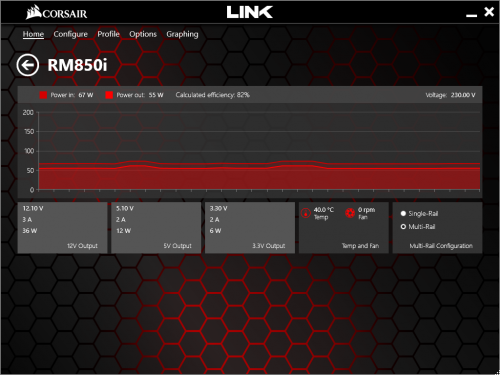Toggle the Power in legend square
The height and width of the screenshot is (375, 500).
pos(43,95)
